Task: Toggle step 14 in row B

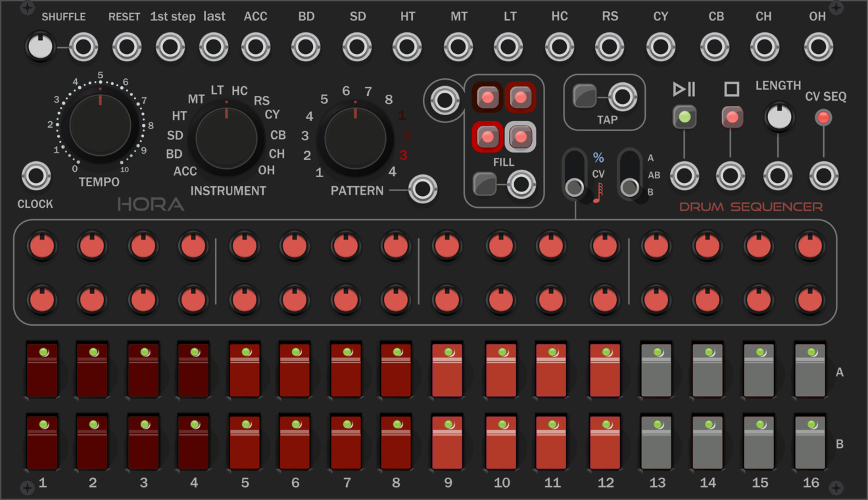Action: (x=708, y=442)
